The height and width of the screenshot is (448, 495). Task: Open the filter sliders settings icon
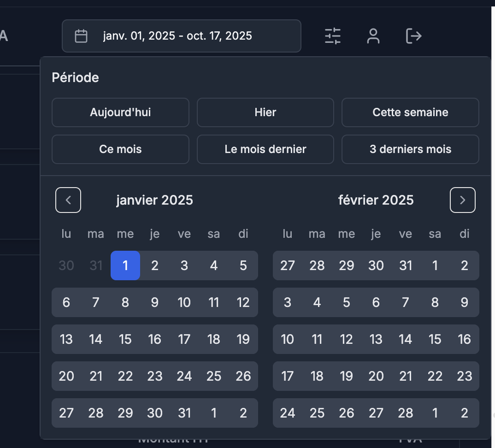click(x=332, y=36)
